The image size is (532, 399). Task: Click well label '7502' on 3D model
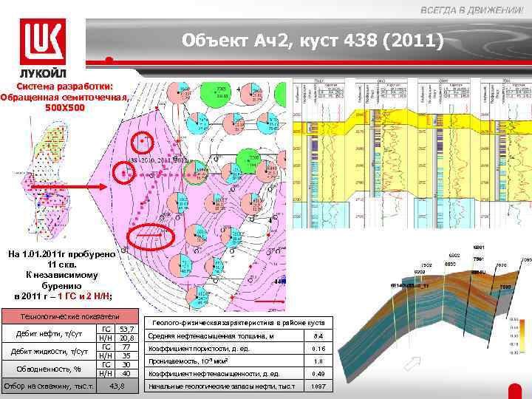[x=426, y=265]
